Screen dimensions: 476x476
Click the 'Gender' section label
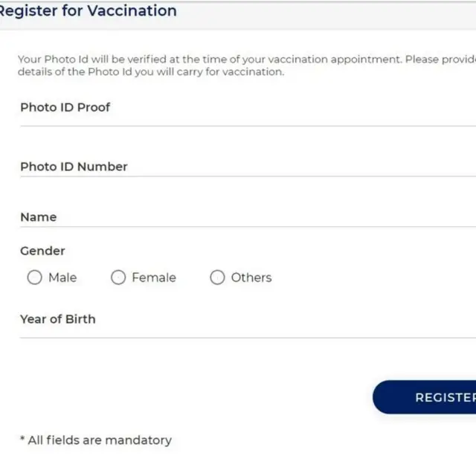tap(42, 251)
